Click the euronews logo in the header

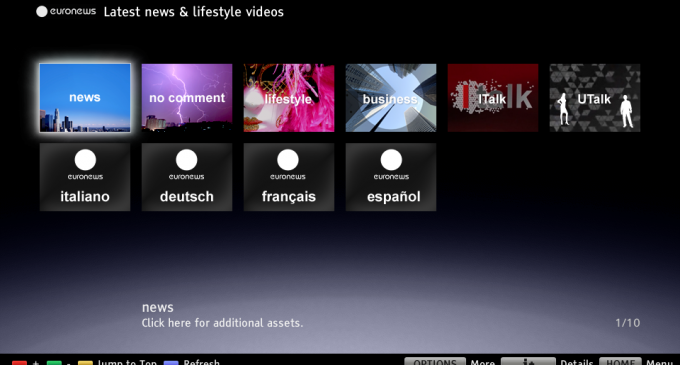(x=66, y=11)
